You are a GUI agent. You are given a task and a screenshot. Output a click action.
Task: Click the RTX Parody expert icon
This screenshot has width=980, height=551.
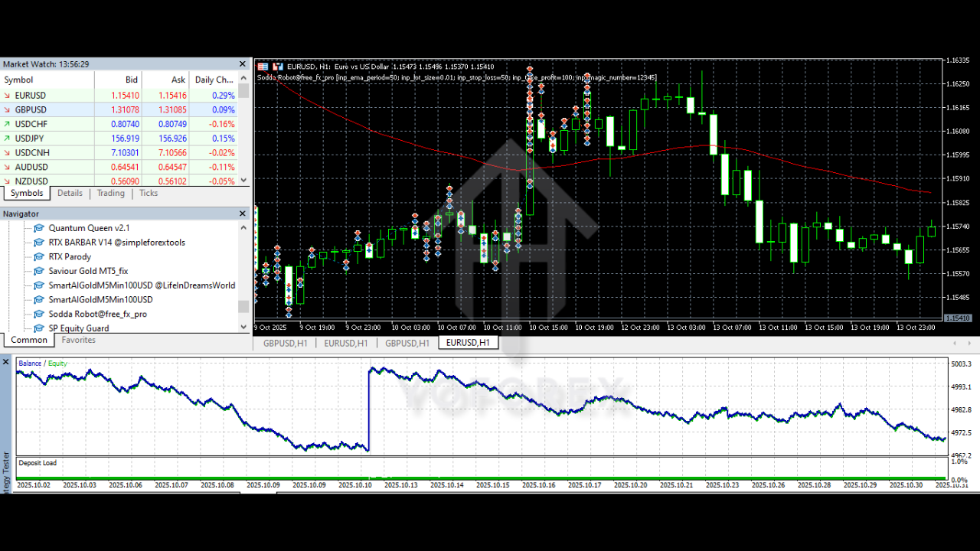pos(39,257)
